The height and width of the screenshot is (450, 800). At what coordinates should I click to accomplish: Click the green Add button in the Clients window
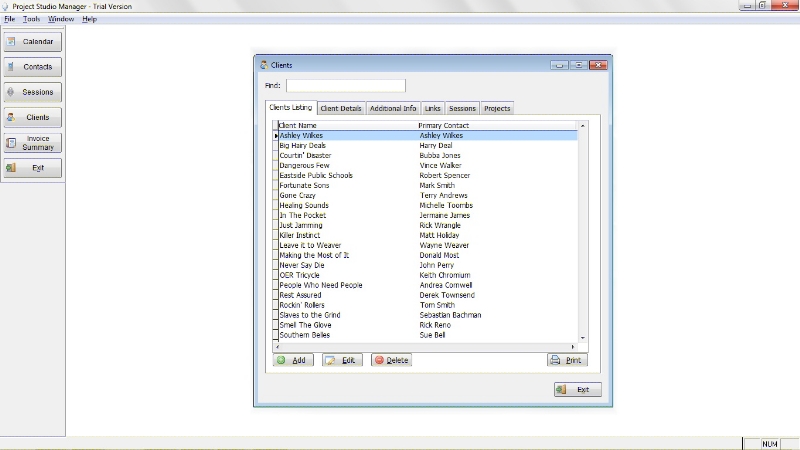[x=293, y=360]
